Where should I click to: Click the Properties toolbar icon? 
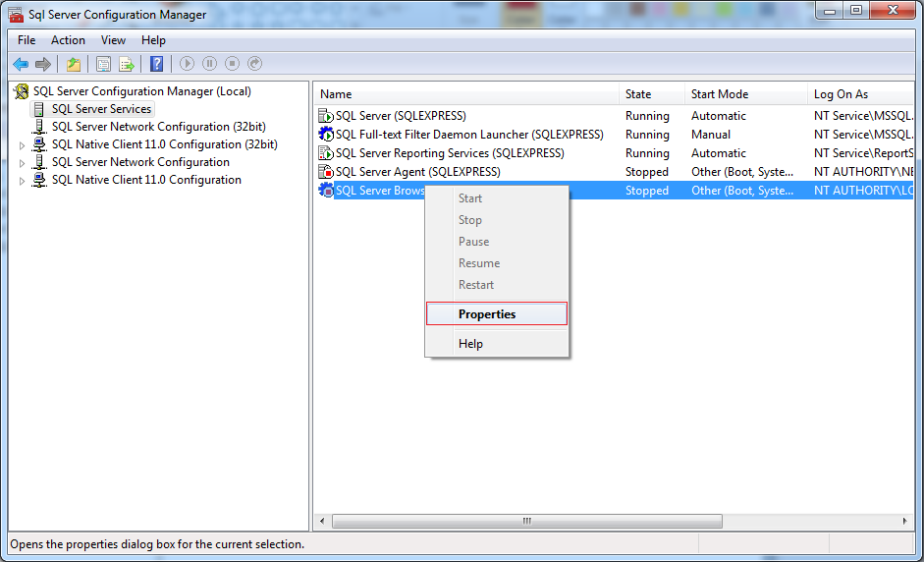pos(103,64)
